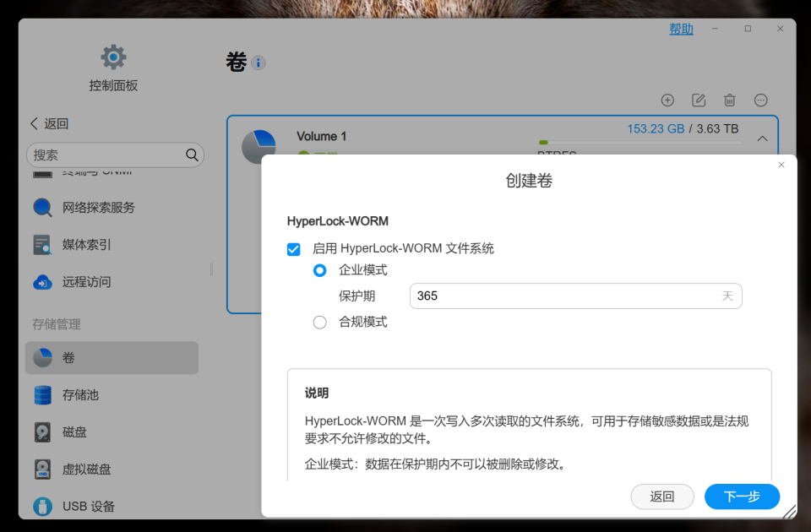Click the Volume 1 usage progress bar
811x532 pixels.
[640, 142]
